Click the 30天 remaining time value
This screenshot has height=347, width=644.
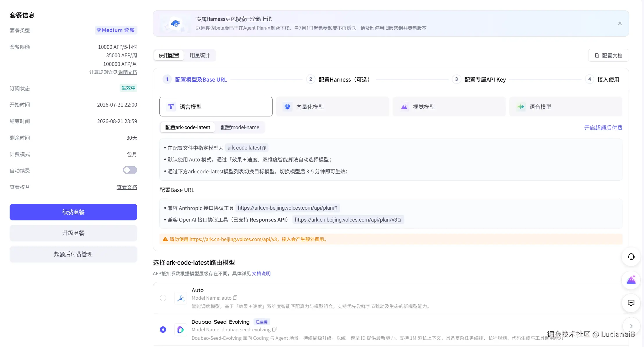coord(132,138)
